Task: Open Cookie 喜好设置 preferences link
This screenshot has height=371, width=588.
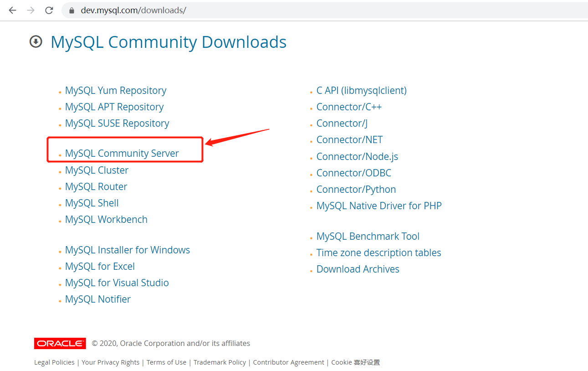Action: click(356, 362)
